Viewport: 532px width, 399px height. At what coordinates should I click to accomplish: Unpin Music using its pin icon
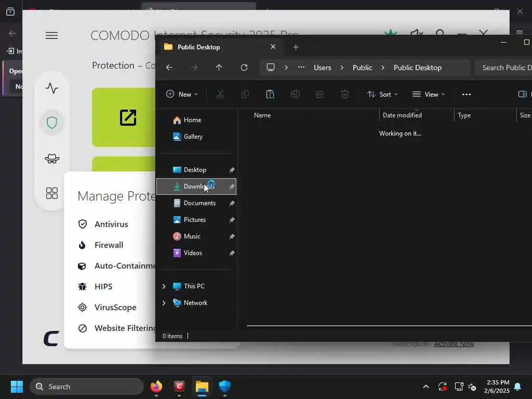pyautogui.click(x=232, y=236)
